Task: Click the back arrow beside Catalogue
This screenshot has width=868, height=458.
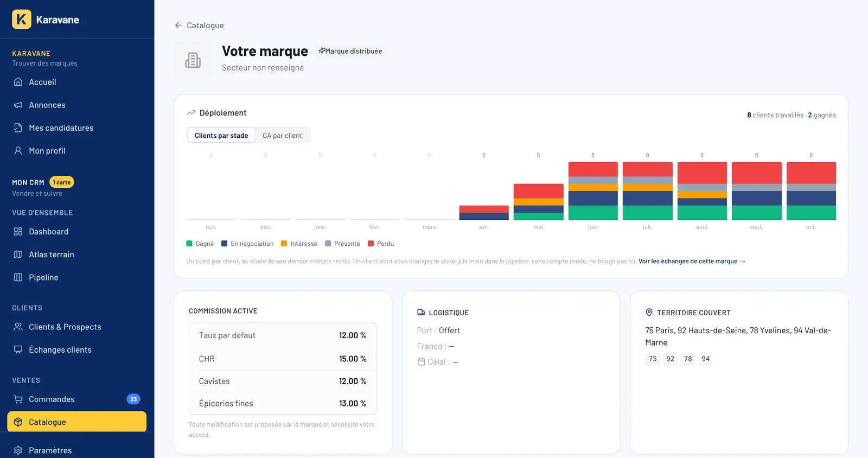Action: (x=178, y=26)
